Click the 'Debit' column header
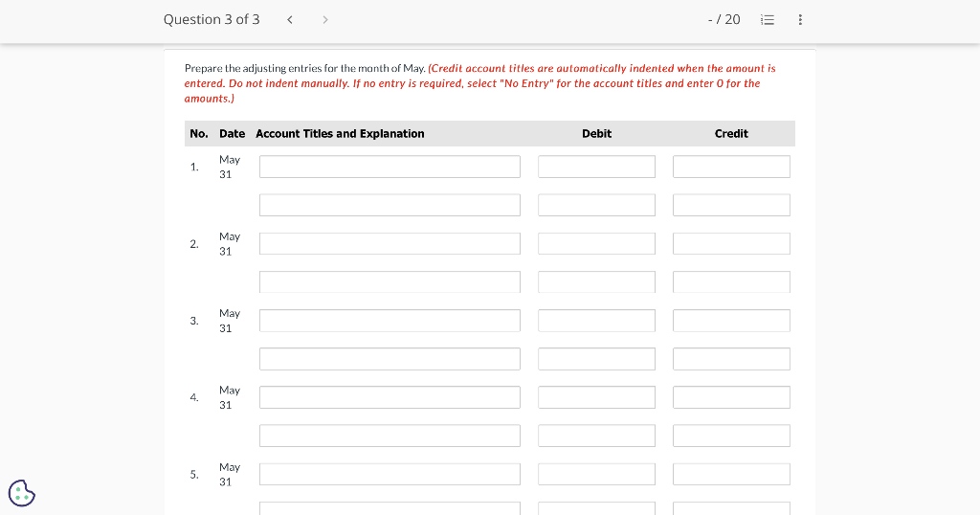 coord(597,134)
